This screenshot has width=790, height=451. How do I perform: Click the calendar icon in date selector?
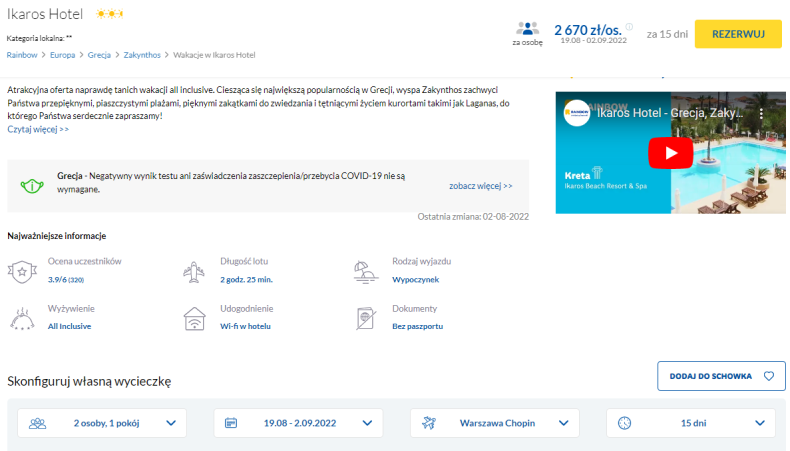(x=231, y=423)
